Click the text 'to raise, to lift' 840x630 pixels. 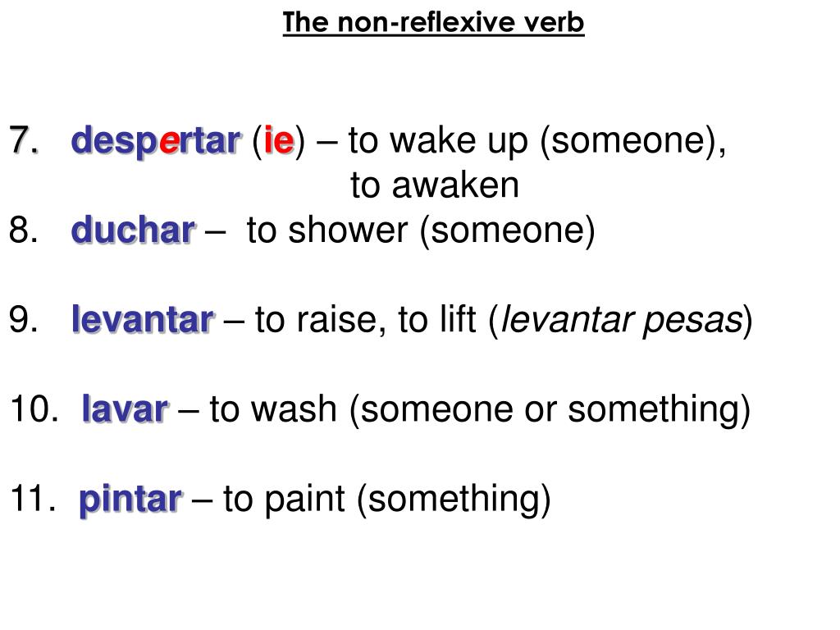click(366, 321)
